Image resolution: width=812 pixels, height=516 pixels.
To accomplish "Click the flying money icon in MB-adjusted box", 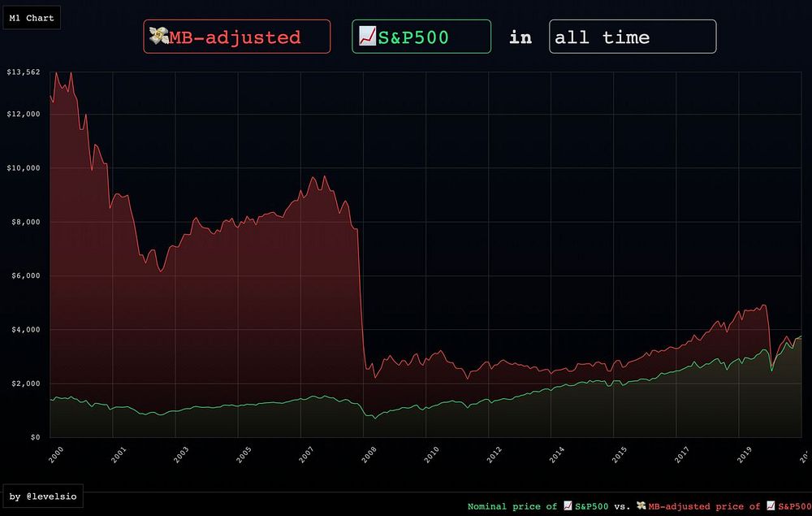I will (158, 36).
